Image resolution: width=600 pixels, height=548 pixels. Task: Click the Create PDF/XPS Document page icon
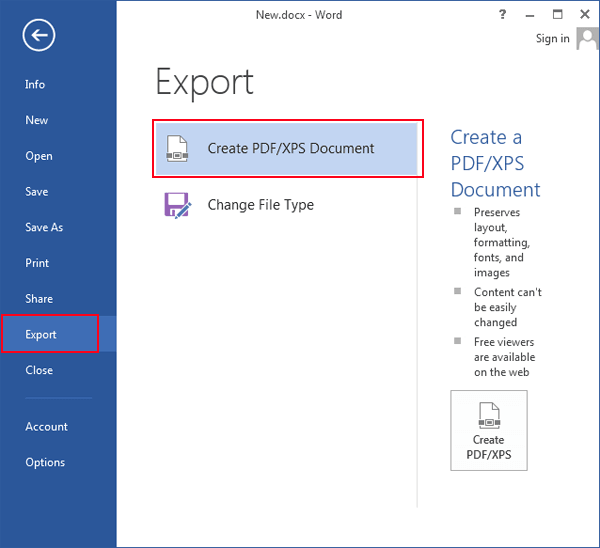[177, 148]
